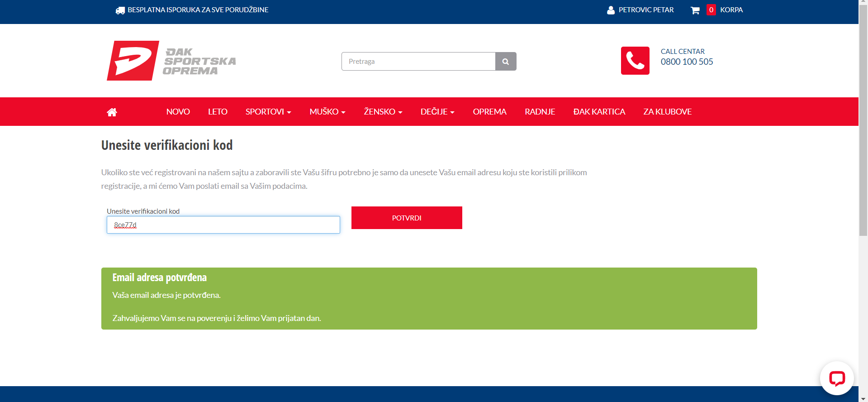Click the Đak Sportska Oprema logo
This screenshot has height=402, width=868.
click(171, 61)
